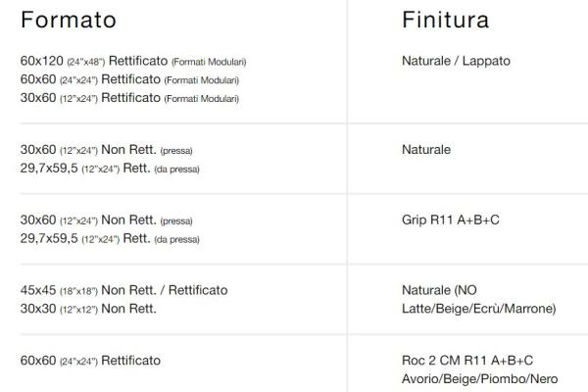This screenshot has height=392, width=588.
Task: Click the Latte/Beige/Ecrù/Marrone color list
Action: pyautogui.click(x=478, y=309)
